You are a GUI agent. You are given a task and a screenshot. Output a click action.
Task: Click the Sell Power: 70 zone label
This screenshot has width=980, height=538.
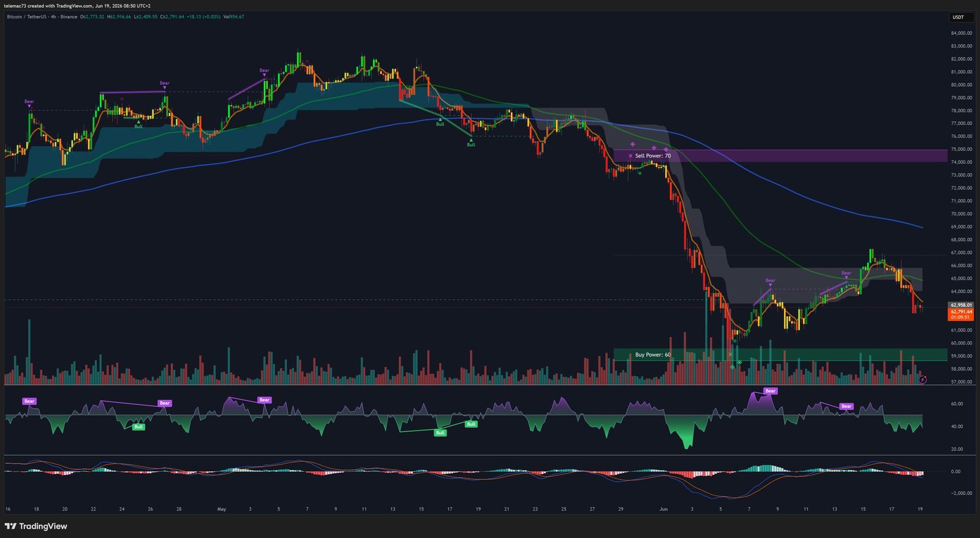653,156
